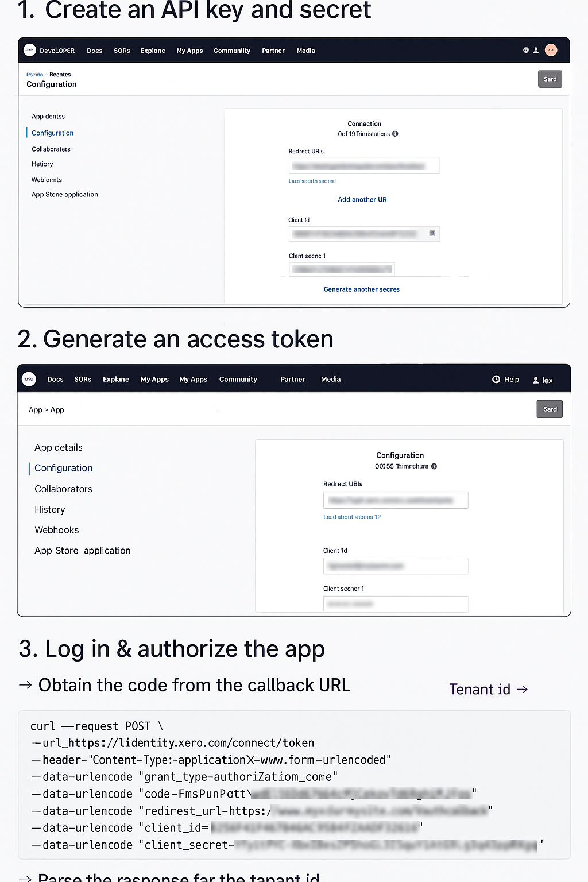588x882 pixels.
Task: Click the user icon beside lox
Action: click(x=536, y=380)
